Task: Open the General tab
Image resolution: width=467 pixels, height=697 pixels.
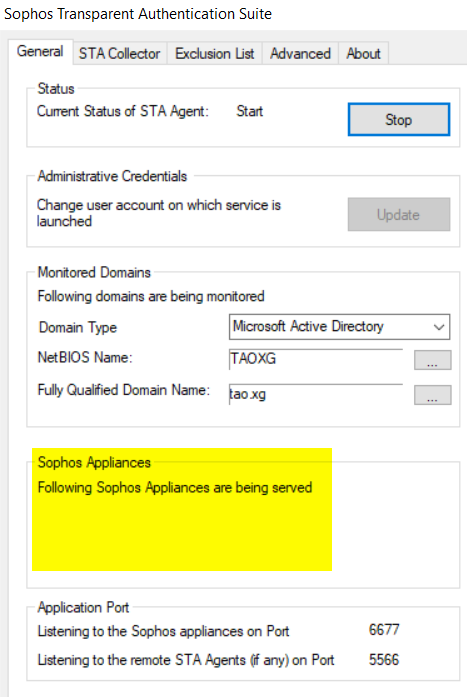Action: (40, 52)
